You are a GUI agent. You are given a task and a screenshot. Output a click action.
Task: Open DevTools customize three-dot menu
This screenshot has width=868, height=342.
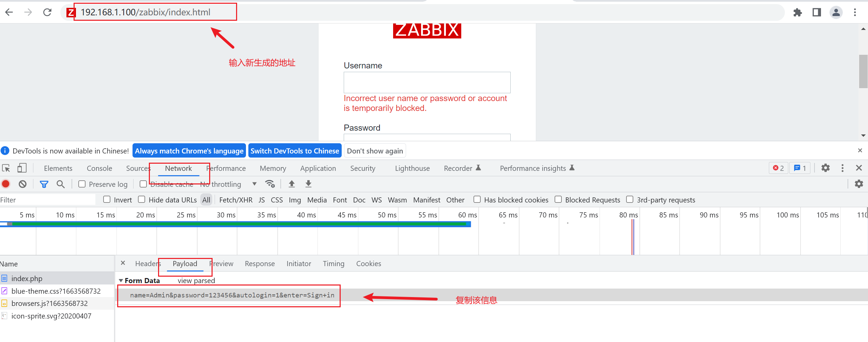(842, 168)
